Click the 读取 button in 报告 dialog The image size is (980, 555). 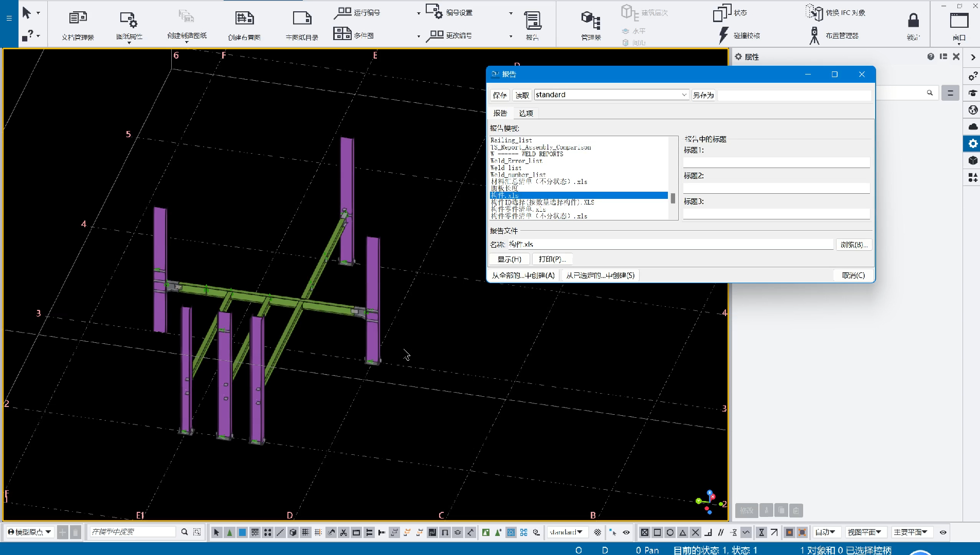pyautogui.click(x=522, y=95)
